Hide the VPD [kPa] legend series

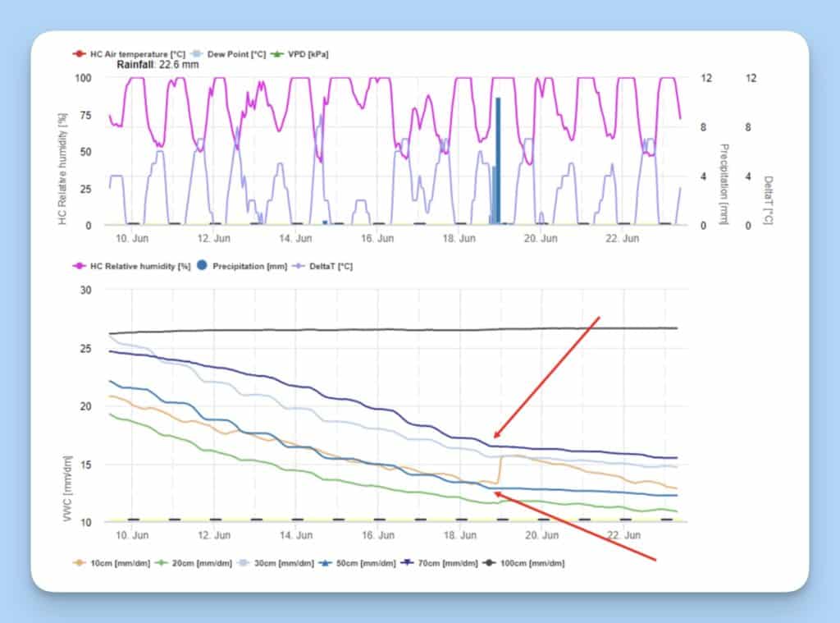(303, 54)
